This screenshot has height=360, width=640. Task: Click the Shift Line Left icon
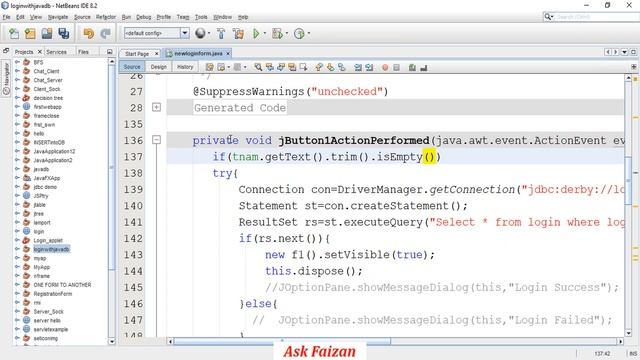click(358, 67)
